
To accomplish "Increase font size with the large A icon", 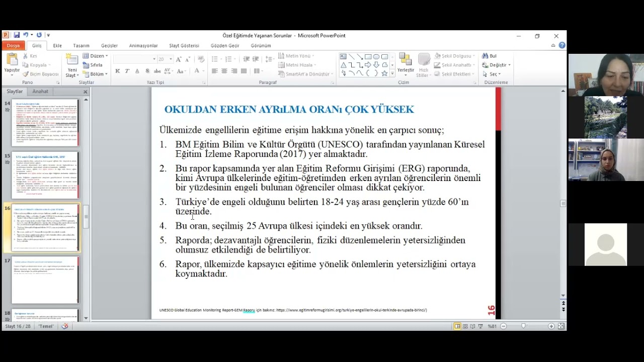I will click(x=178, y=59).
